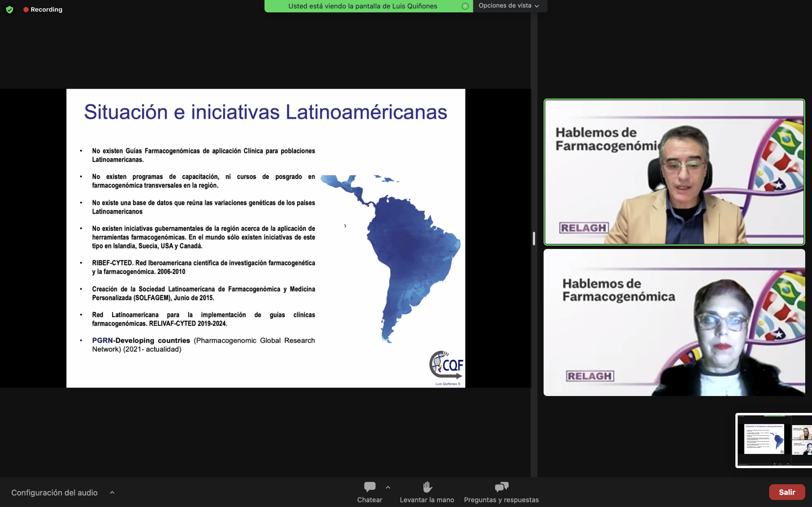
Task: Open Configuración del audio settings
Action: [x=54, y=492]
